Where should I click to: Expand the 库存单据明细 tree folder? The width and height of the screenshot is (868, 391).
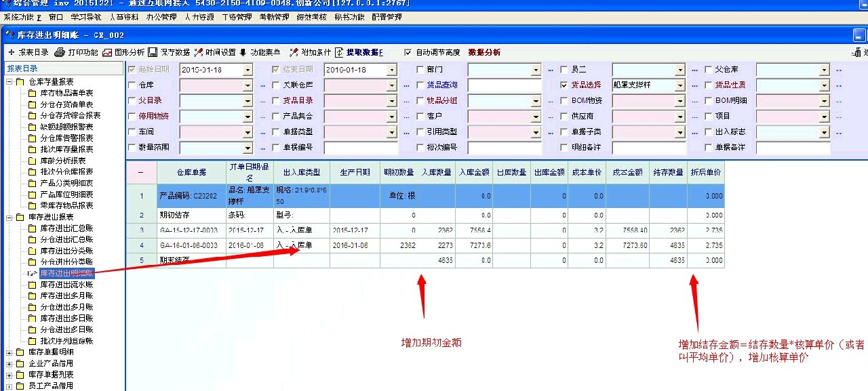tap(9, 352)
